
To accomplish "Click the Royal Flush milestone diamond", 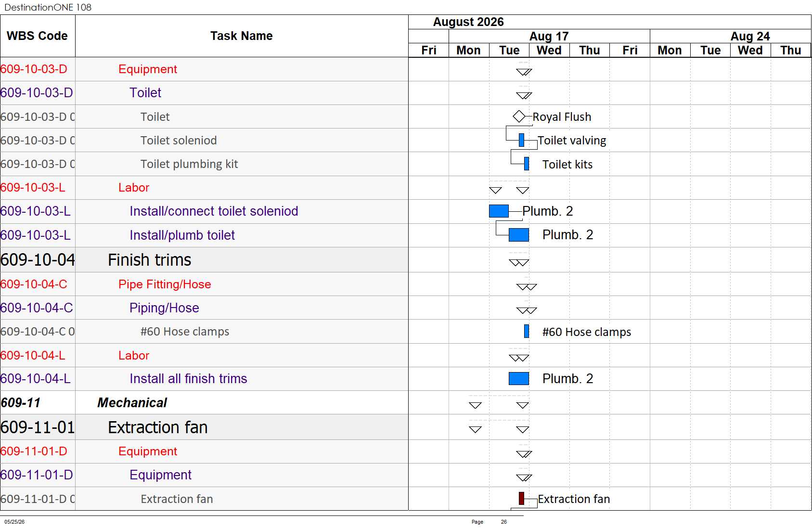I will tap(519, 116).
